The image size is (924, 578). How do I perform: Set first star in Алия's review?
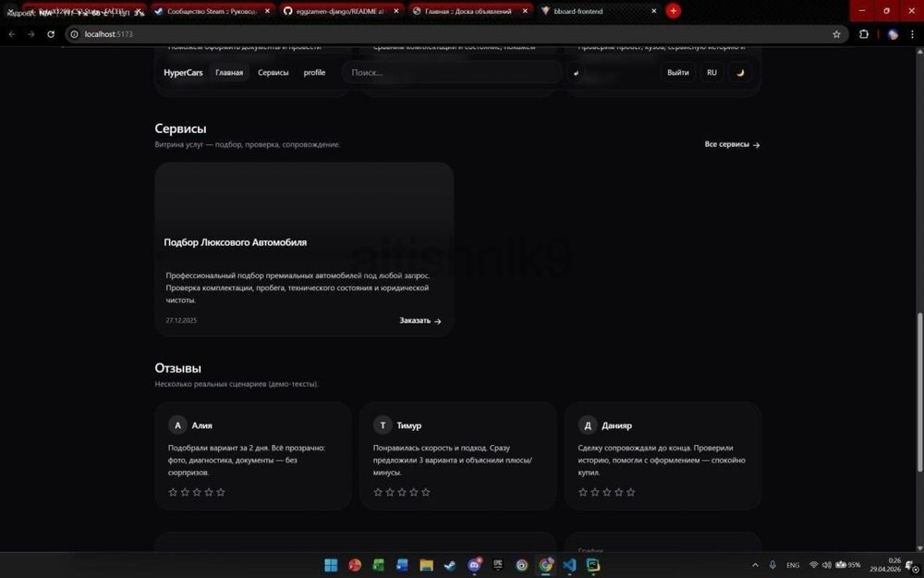tap(173, 492)
